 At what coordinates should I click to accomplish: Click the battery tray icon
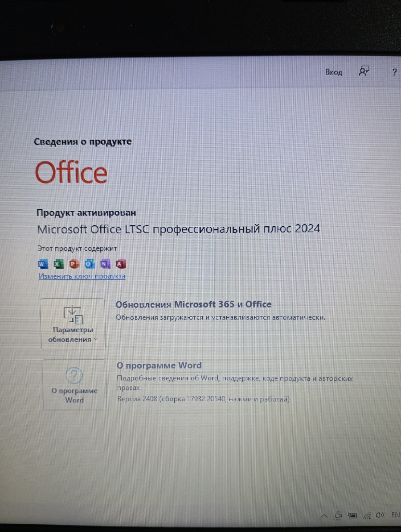coord(352,516)
